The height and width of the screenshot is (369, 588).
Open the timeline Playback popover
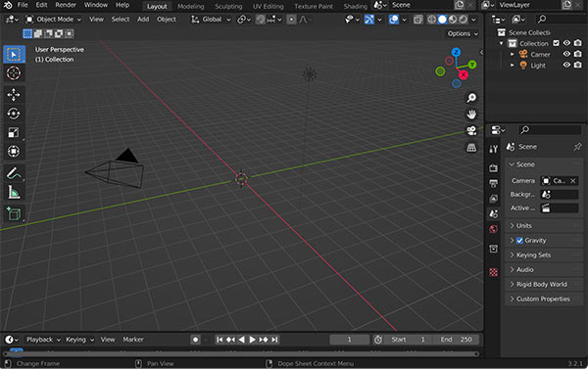[x=43, y=340]
